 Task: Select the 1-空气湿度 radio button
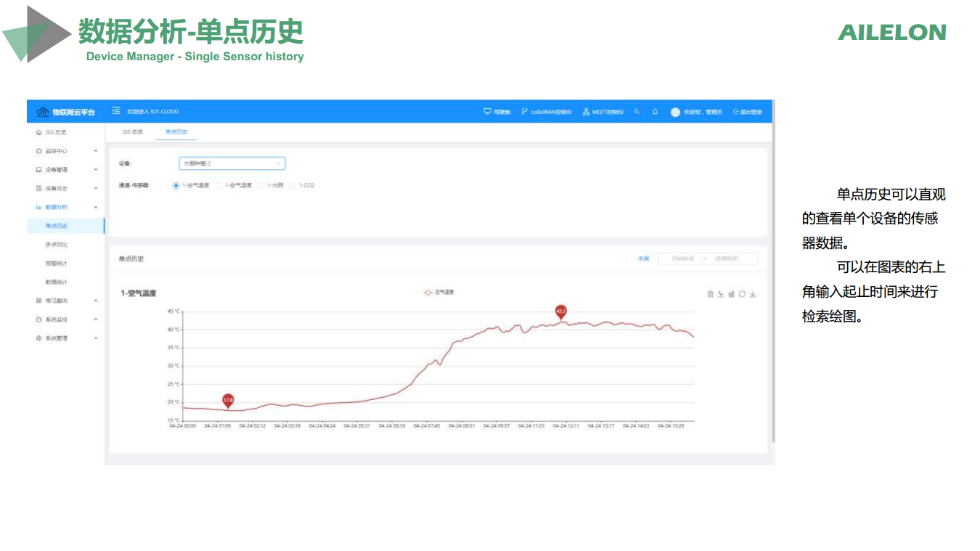click(219, 186)
